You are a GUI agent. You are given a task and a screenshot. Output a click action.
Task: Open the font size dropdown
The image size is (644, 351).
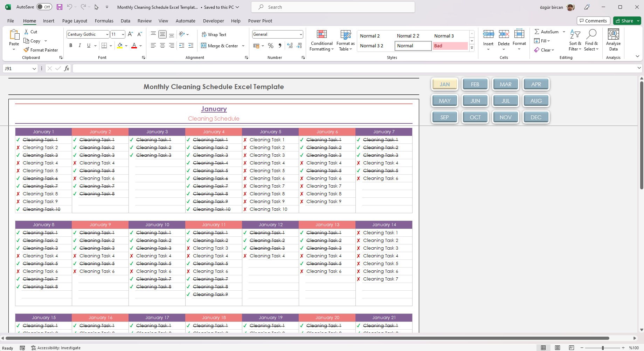pos(123,34)
